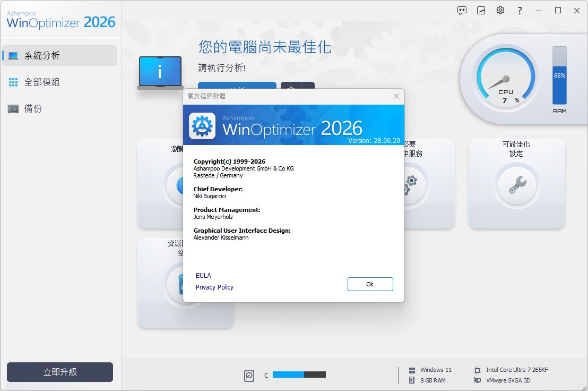
Task: Click the Copyright(c) 1999-2026 line
Action: click(x=229, y=161)
